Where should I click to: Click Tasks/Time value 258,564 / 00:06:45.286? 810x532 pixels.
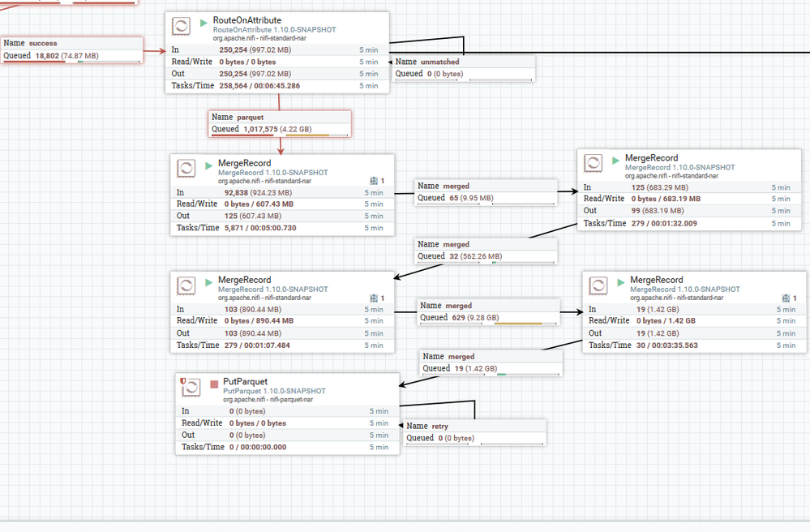[259, 86]
